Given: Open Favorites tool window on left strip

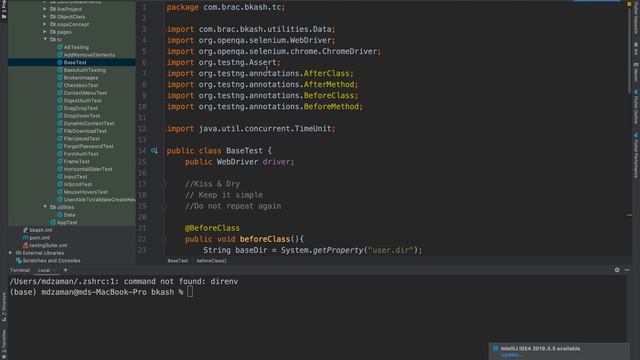Looking at the screenshot, I should 4,344.
